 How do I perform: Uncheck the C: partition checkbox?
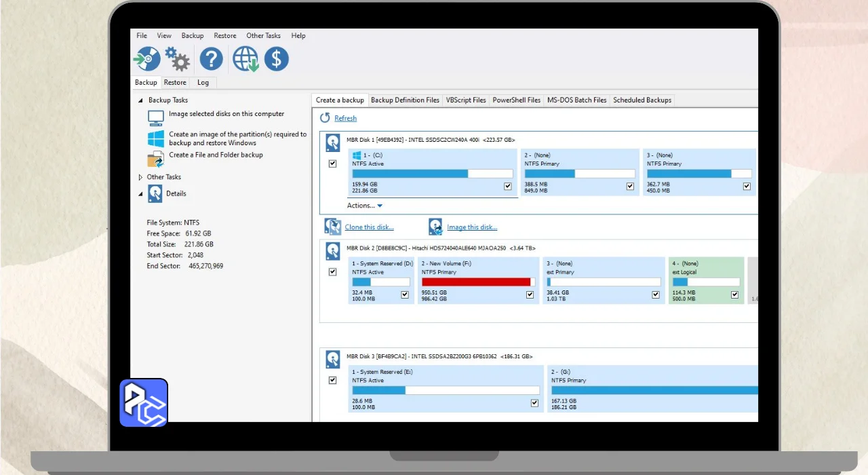(x=508, y=186)
